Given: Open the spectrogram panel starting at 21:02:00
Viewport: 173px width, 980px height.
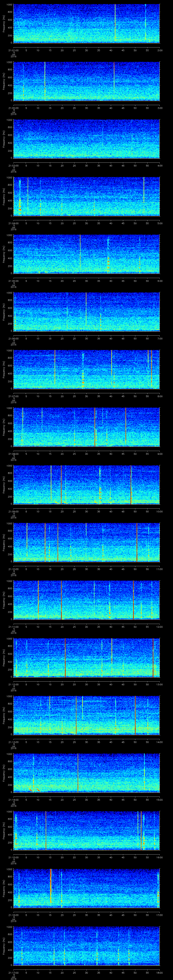Looking at the screenshot, I should tap(87, 81).
